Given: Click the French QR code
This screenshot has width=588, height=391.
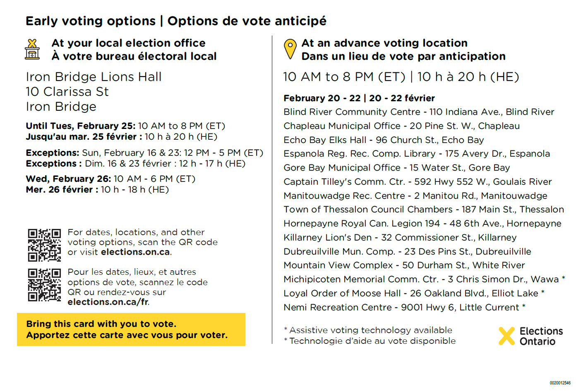Looking at the screenshot, I should click(44, 285).
